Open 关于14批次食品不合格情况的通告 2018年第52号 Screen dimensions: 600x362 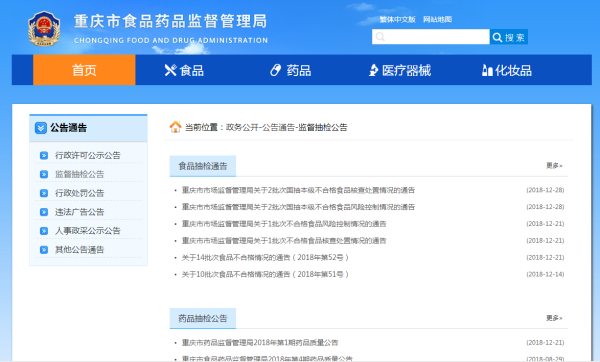coord(265,258)
